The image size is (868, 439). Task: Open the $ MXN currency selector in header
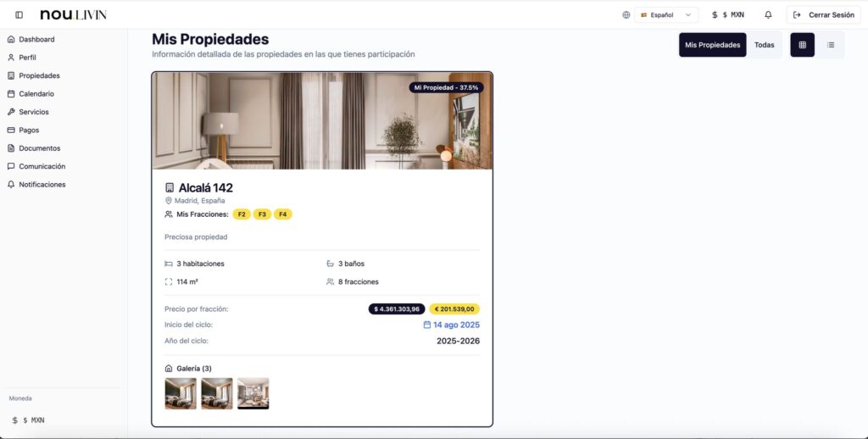[x=728, y=15]
